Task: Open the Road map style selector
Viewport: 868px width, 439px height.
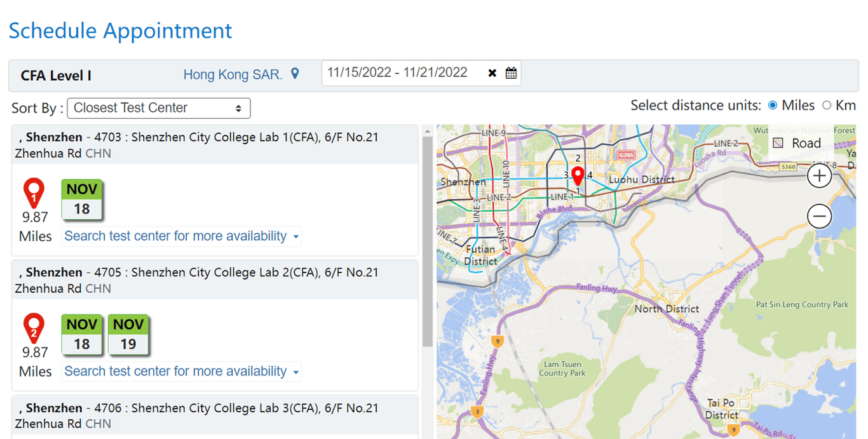Action: 799,144
